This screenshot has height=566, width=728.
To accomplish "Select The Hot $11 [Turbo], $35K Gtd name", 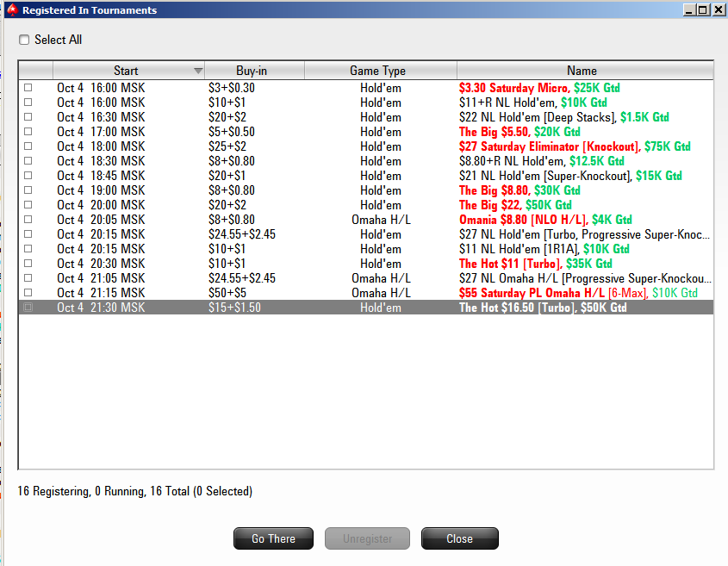I will (x=535, y=264).
